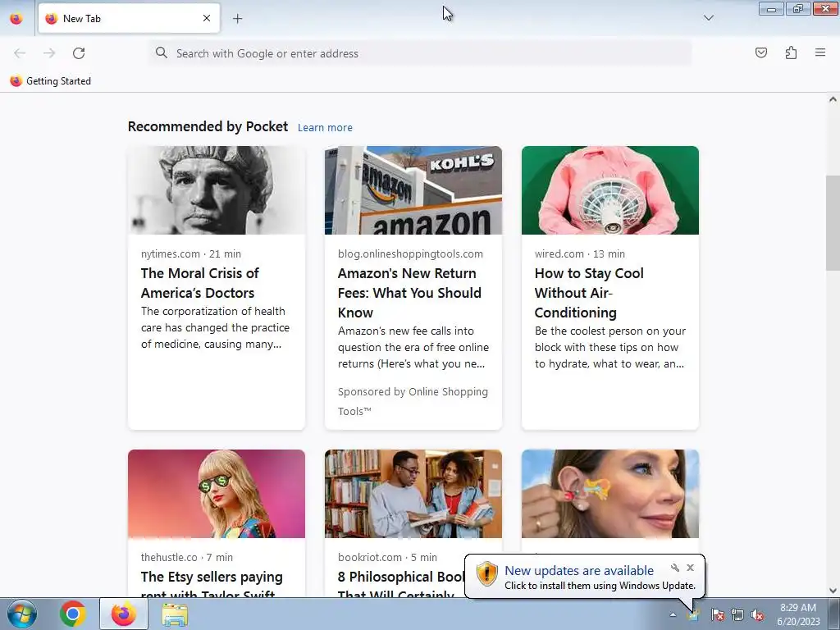Open 8 Philosophical Books article title
Image resolution: width=840 pixels, height=630 pixels.
pos(400,584)
